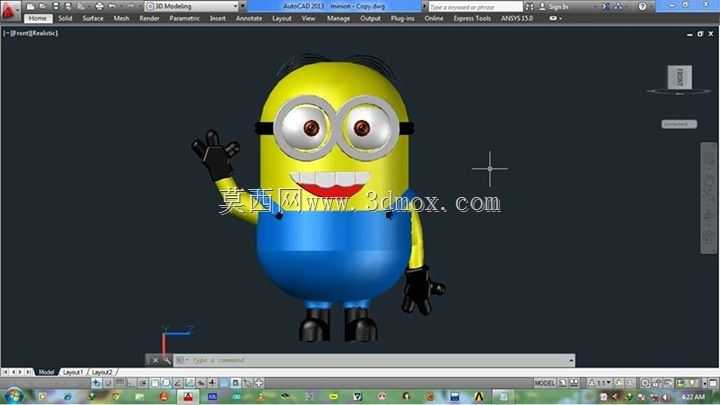This screenshot has height=405, width=720.
Task: Toggle Polar Tracking in the status bar
Action: click(143, 382)
